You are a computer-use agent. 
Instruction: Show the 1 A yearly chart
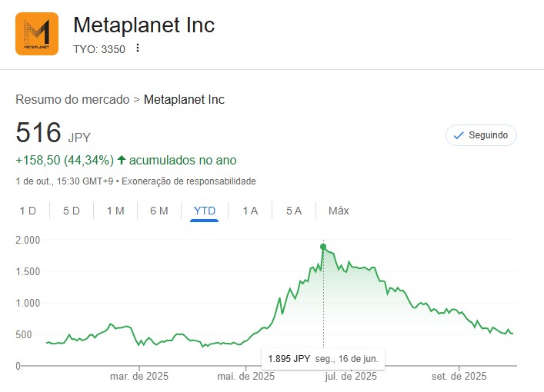250,211
